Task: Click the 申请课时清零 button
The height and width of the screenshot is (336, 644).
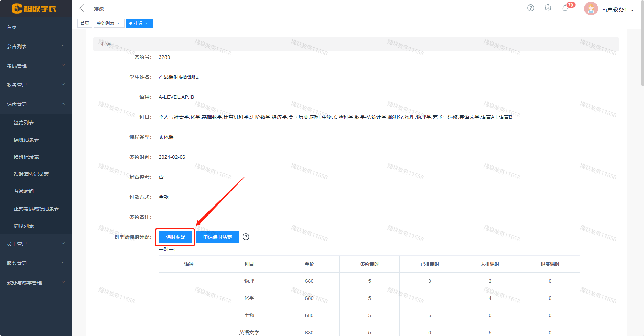Action: (217, 237)
